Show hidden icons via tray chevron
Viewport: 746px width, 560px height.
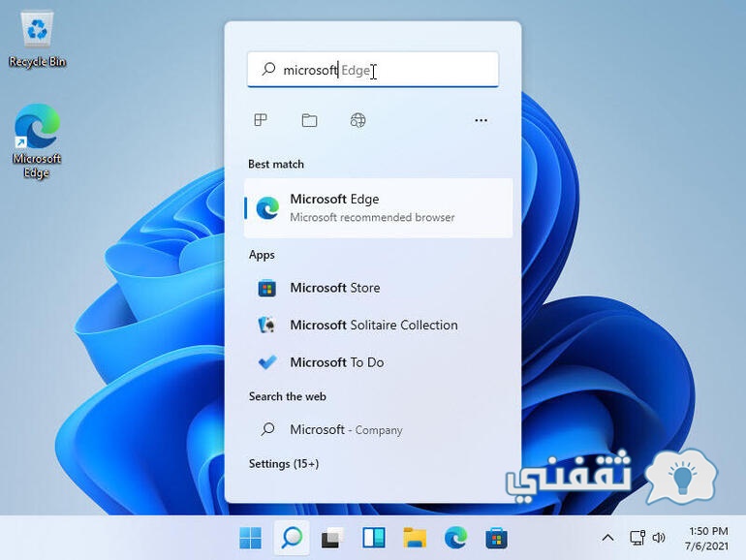click(607, 538)
